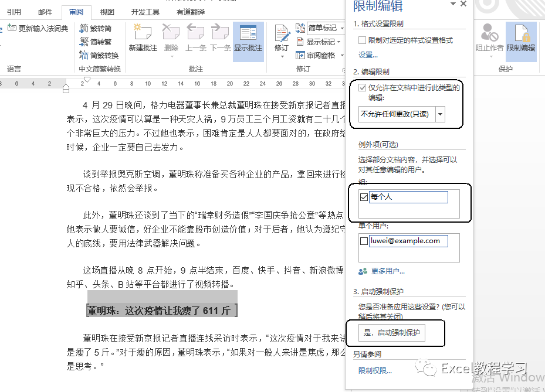Click the 设置... link
Screen dimensions: 545x392
click(368, 55)
